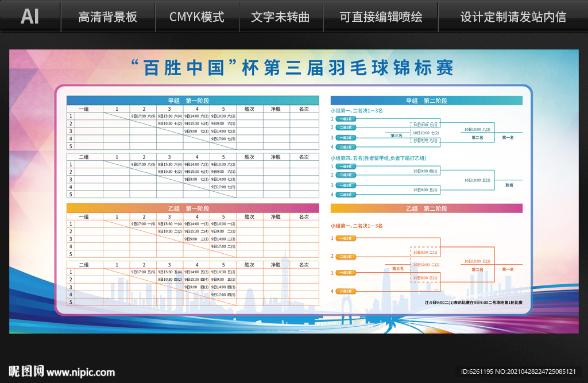
Task: Select the match label 10日10:00 八(2)
Action: 477,129
